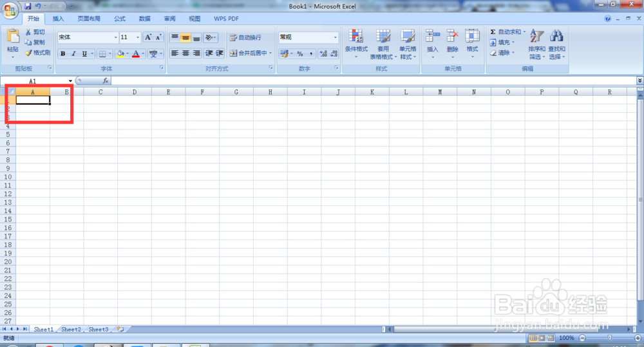Click Clear (清除) eraser
The image size is (644, 347).
pyautogui.click(x=502, y=53)
